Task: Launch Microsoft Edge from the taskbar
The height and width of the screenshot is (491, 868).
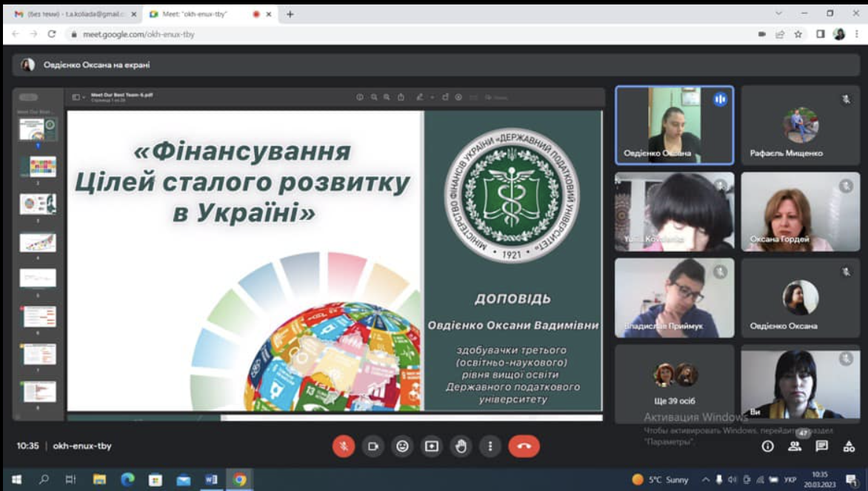Action: click(x=127, y=479)
